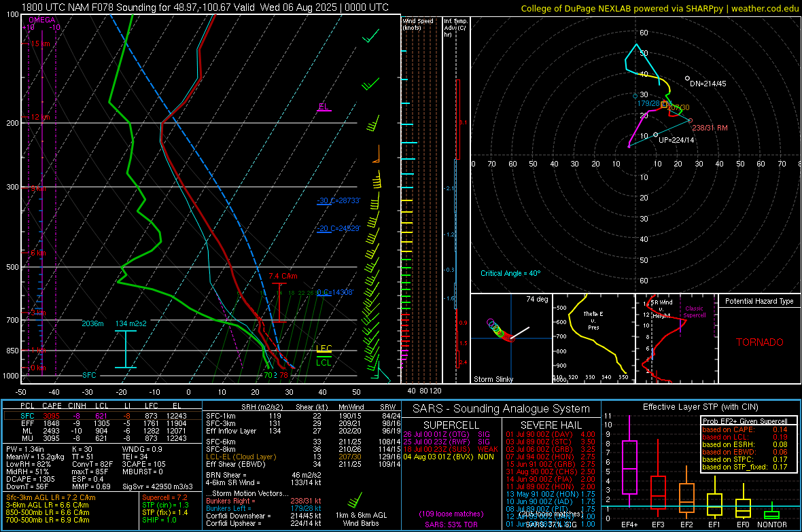Click the 'Storm Slinky' caption

coord(493,379)
